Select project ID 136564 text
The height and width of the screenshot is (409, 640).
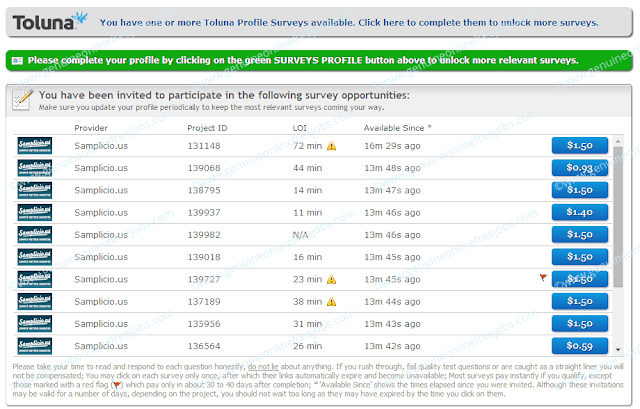pyautogui.click(x=204, y=346)
